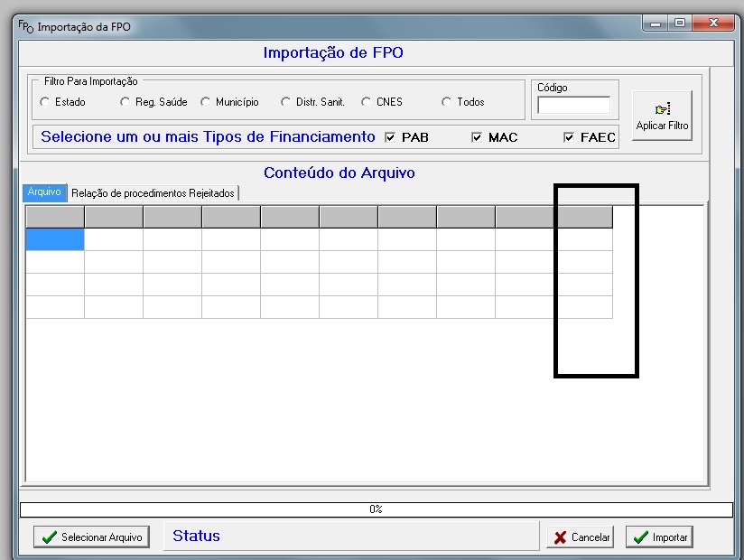Click red X icon on Cancelar

point(561,537)
